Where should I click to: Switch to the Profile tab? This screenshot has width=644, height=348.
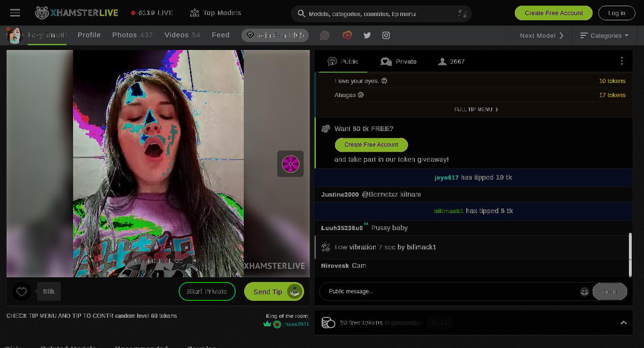pos(89,35)
